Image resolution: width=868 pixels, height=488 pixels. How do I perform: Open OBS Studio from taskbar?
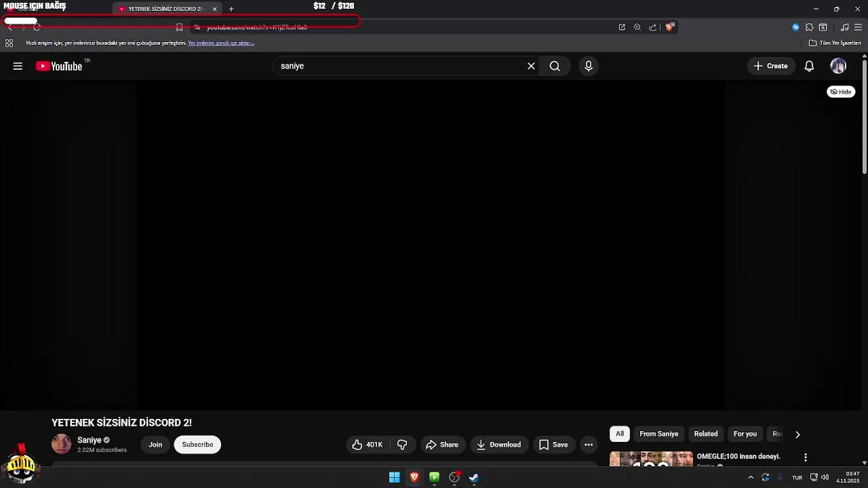(x=454, y=477)
